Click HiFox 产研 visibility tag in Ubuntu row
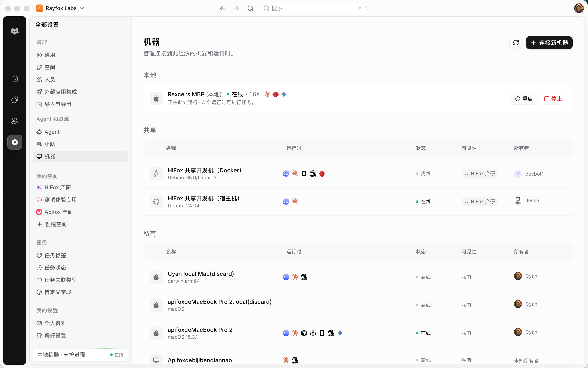This screenshot has height=368, width=588. point(479,202)
